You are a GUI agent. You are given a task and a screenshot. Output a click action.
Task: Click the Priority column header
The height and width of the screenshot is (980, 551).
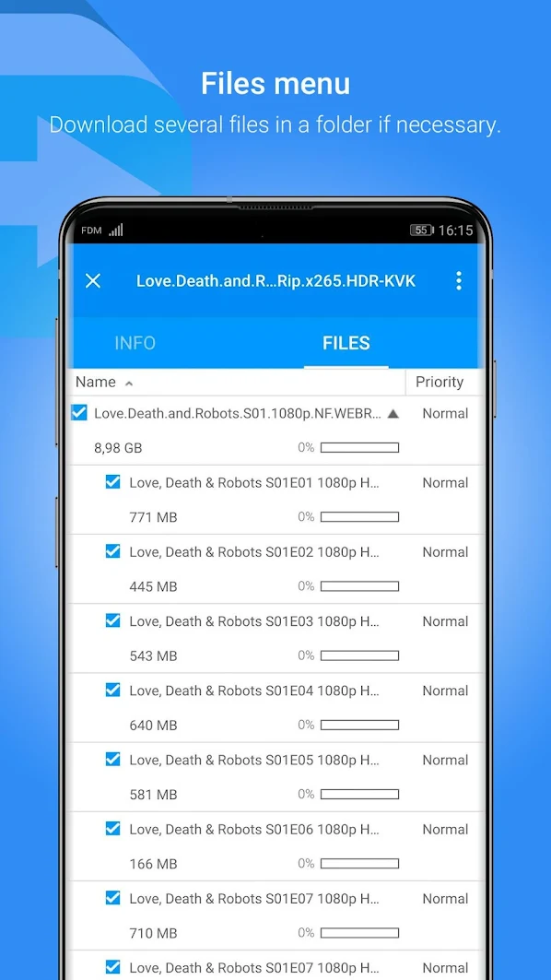click(440, 382)
